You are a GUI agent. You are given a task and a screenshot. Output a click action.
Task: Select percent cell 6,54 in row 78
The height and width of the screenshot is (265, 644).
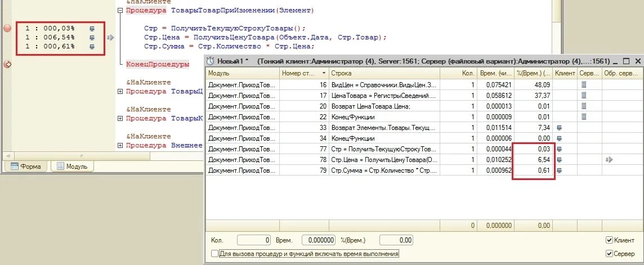[x=533, y=160]
